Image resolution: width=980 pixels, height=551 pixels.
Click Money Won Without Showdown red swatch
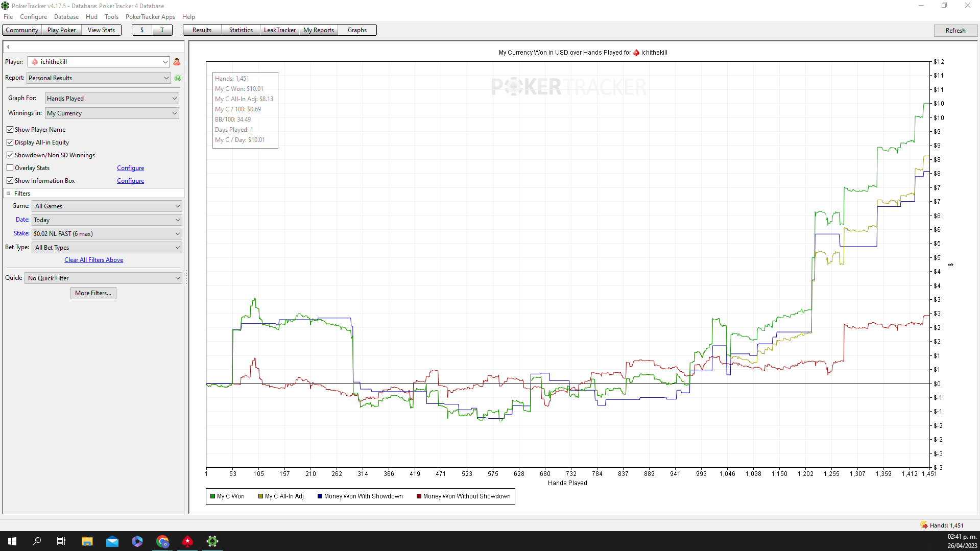[419, 496]
